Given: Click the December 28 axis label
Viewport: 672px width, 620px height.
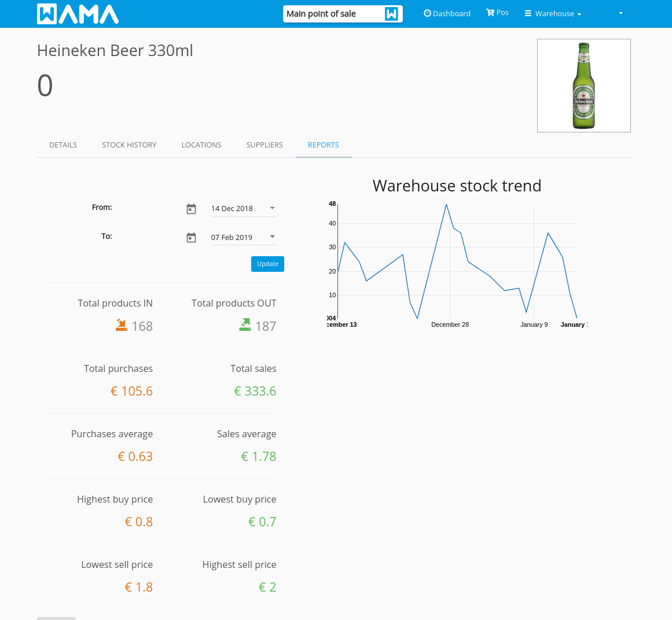Looking at the screenshot, I should coord(450,324).
